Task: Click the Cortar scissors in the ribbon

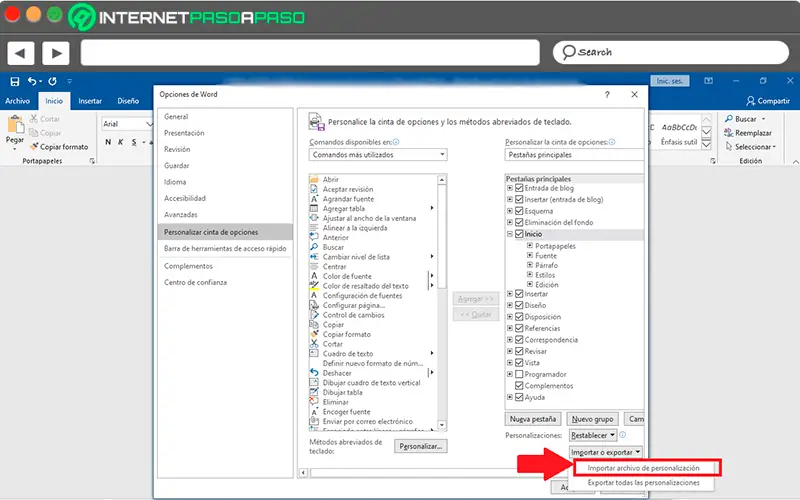Action: coord(34,118)
